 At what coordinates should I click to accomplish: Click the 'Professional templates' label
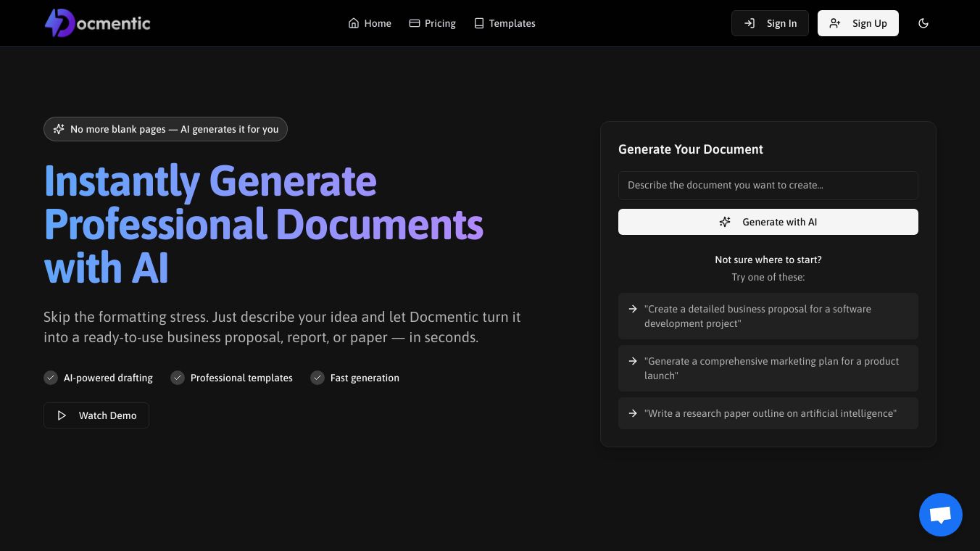click(x=241, y=378)
